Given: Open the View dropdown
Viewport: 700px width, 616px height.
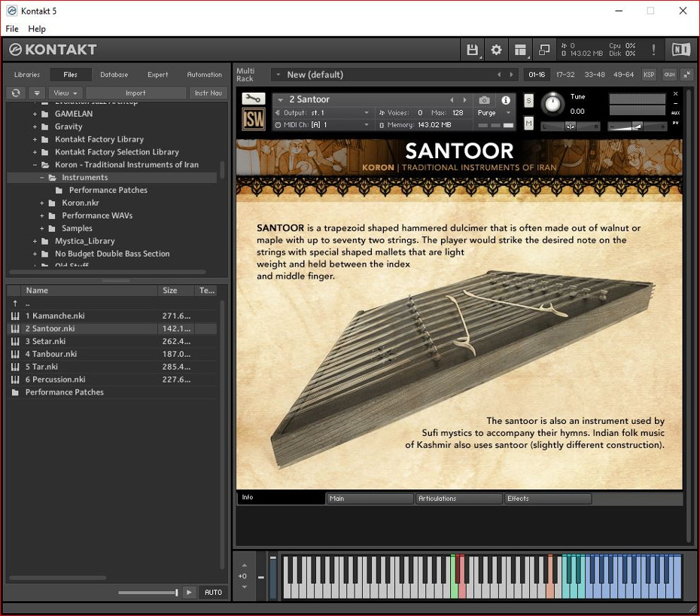Looking at the screenshot, I should coord(65,93).
